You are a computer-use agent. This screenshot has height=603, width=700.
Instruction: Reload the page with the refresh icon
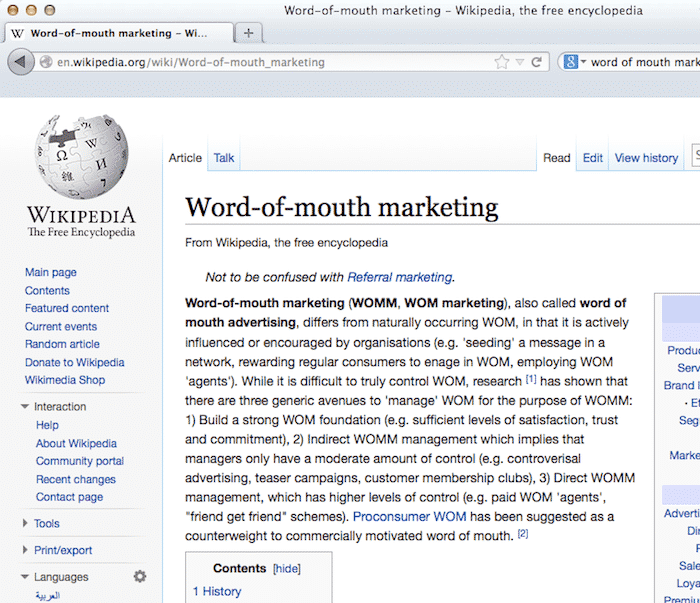click(x=537, y=62)
